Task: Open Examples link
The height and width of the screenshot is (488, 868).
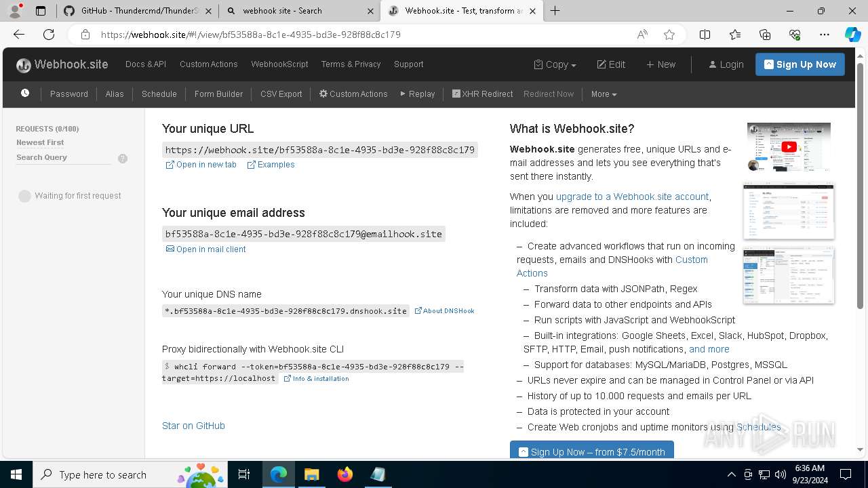Action: pos(271,165)
